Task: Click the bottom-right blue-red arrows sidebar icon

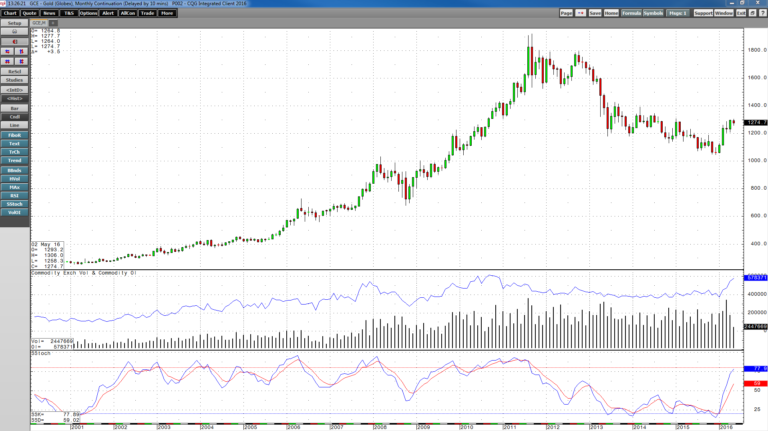Action: coord(21,61)
